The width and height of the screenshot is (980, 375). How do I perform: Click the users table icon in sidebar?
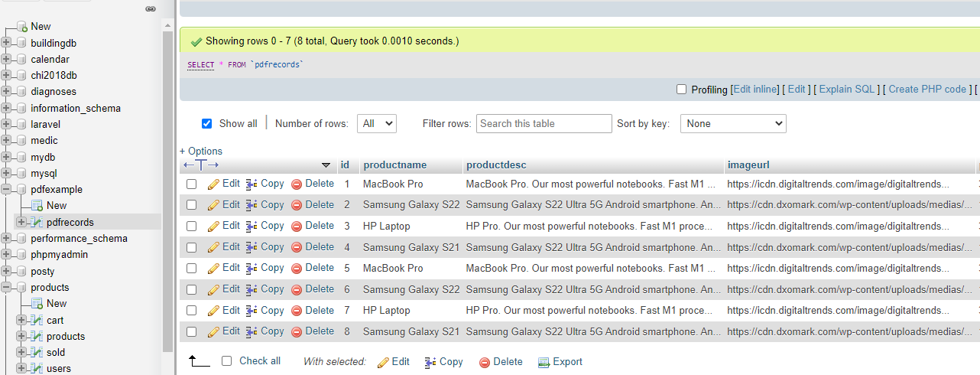pos(37,369)
